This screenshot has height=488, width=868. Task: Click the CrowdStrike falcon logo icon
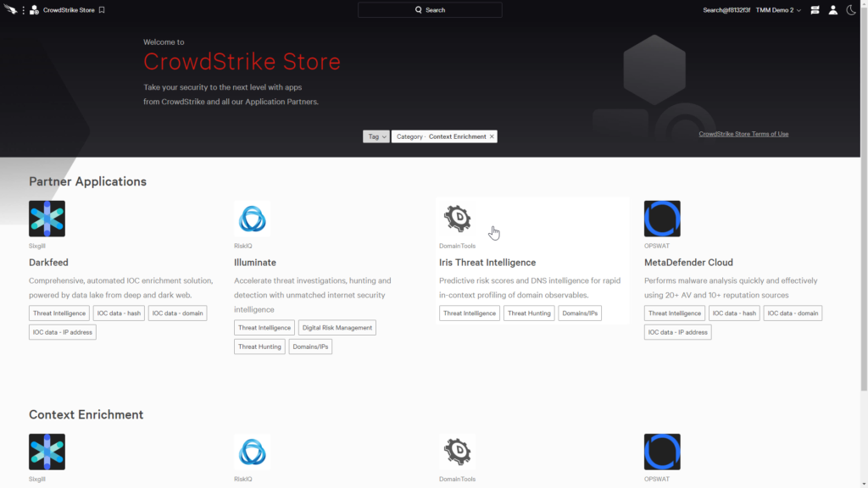click(10, 9)
